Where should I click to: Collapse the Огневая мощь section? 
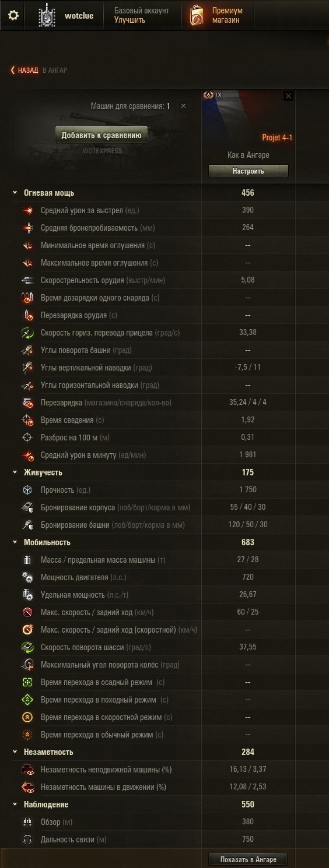[x=15, y=193]
